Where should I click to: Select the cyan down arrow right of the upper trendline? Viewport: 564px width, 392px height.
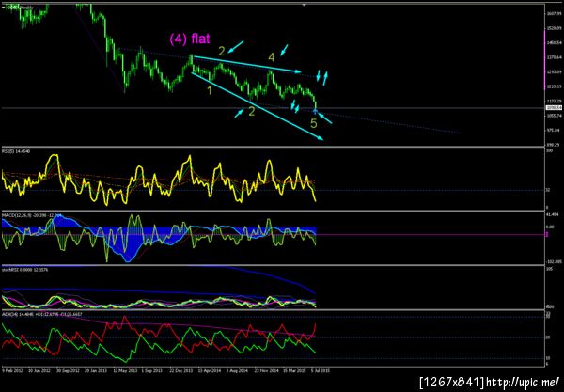(319, 75)
